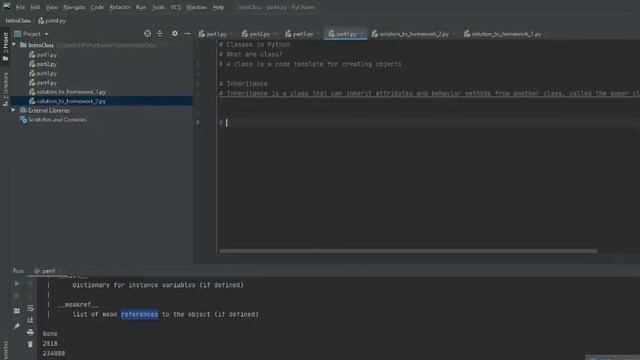Select IntroClass root folder in project tree
The image size is (640, 360).
pyautogui.click(x=41, y=45)
